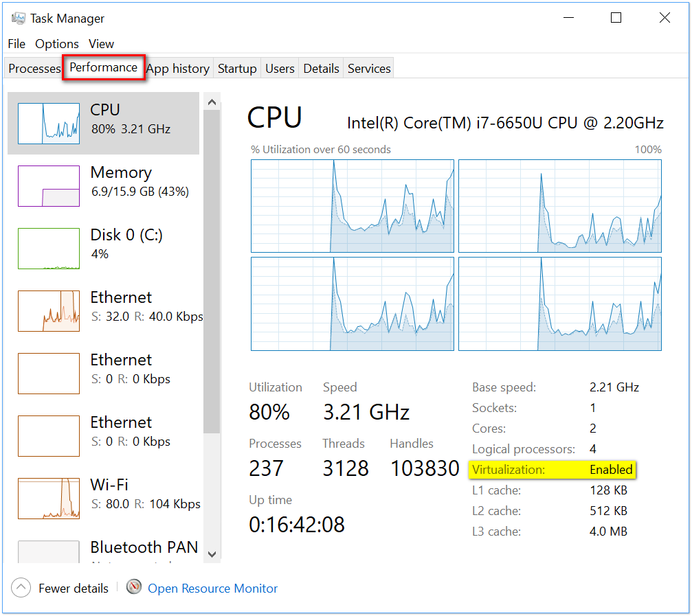
Task: Collapse view with Fewer details chevron
Action: pos(21,588)
